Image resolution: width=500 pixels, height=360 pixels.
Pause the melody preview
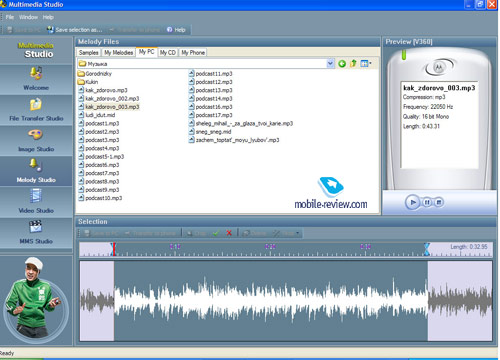pos(427,202)
